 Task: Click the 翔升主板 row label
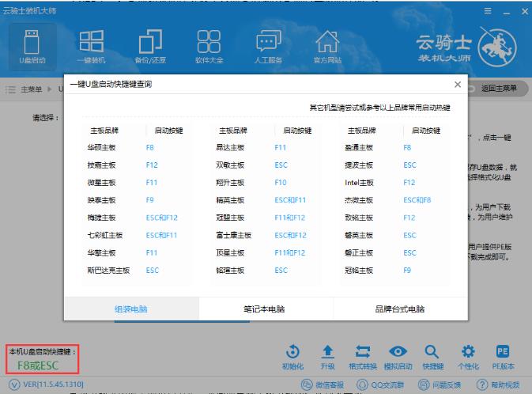click(x=230, y=183)
